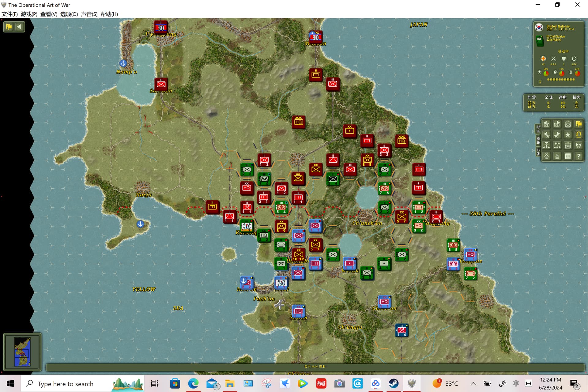Click the 23% supply pie gauge

click(x=577, y=73)
